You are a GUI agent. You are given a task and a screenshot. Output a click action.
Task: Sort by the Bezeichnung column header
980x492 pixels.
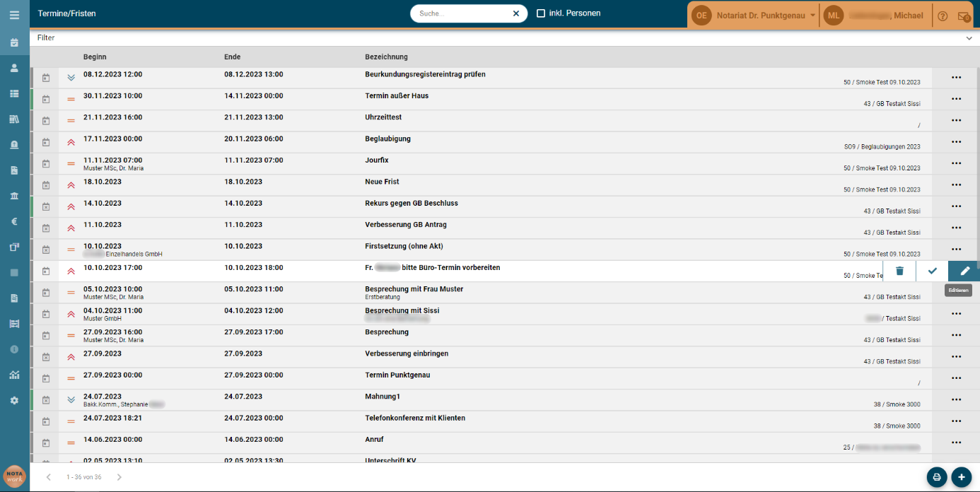click(386, 57)
